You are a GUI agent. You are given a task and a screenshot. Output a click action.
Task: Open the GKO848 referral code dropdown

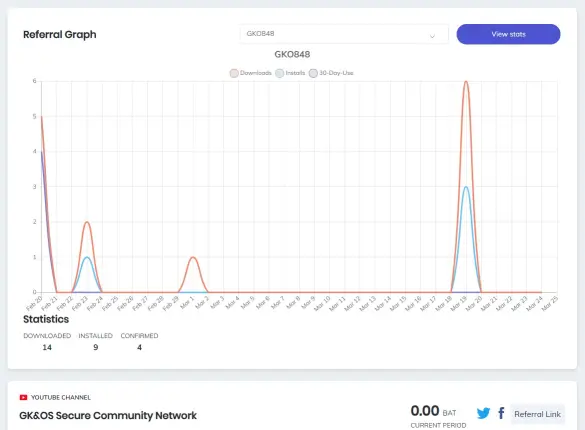pos(344,34)
